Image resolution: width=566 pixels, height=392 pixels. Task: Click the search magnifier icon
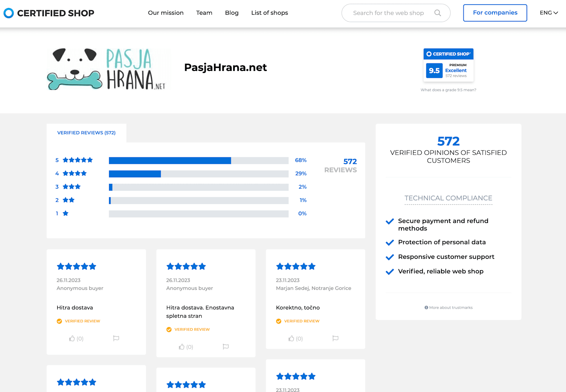click(438, 13)
